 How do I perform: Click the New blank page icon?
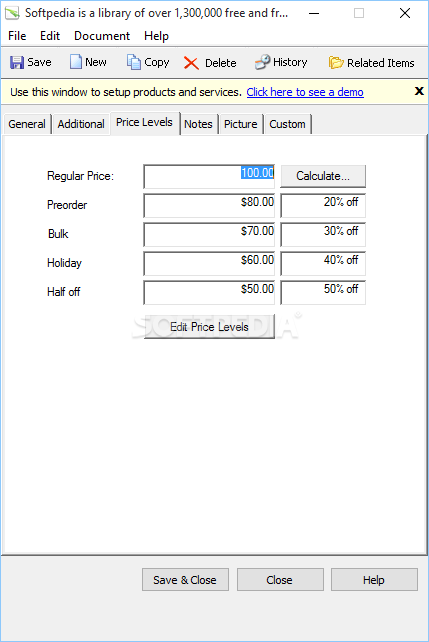(x=76, y=62)
